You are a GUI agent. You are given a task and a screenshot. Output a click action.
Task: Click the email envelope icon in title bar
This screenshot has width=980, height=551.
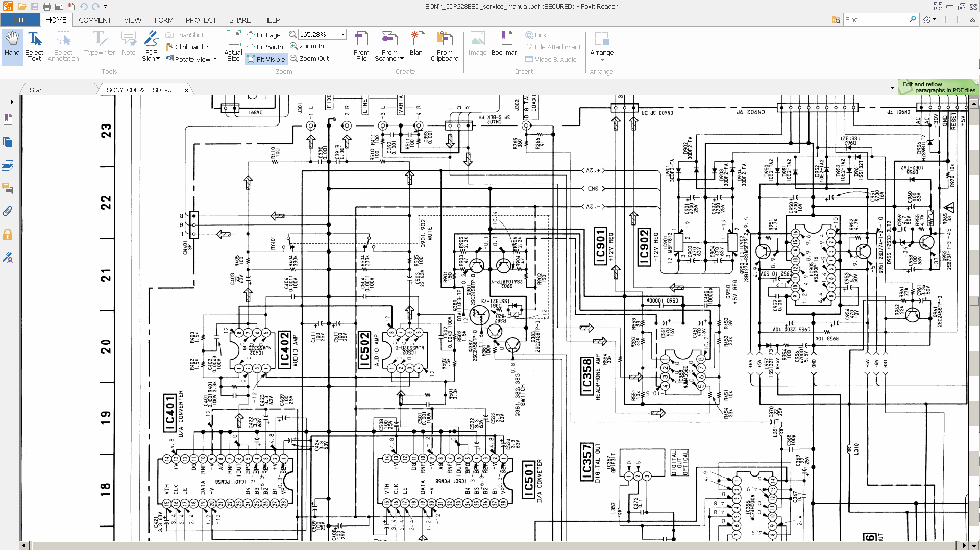[x=59, y=7]
